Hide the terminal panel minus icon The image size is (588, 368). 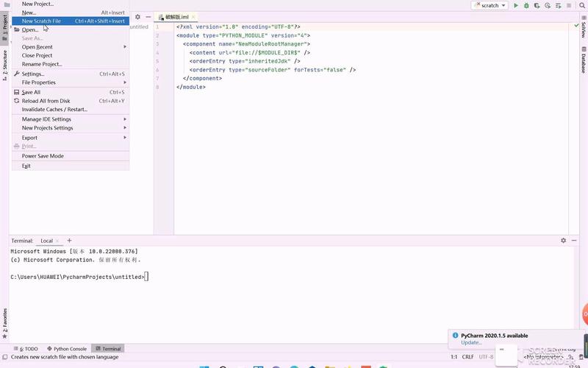tap(574, 241)
